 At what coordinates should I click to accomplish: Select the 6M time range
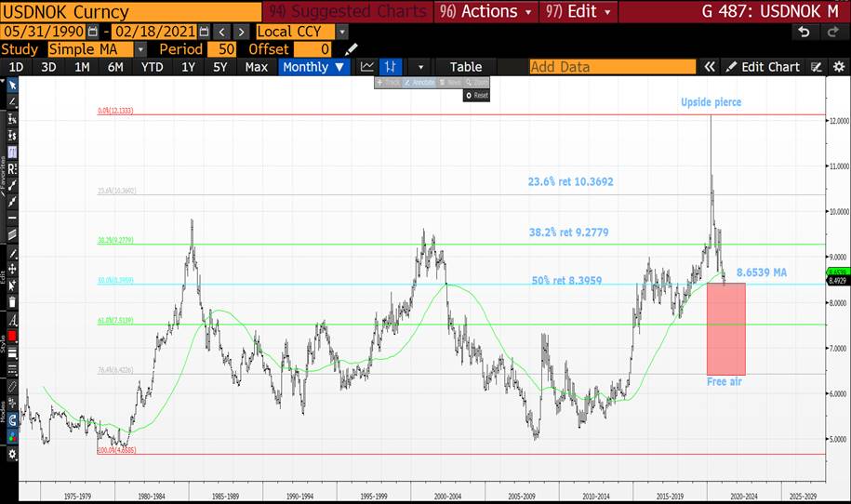(x=115, y=67)
